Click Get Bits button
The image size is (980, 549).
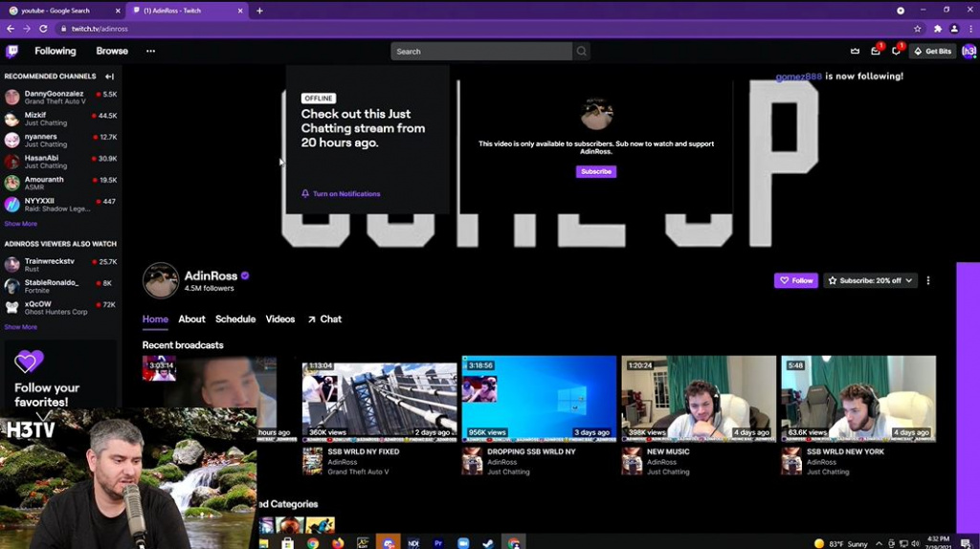[x=932, y=52]
